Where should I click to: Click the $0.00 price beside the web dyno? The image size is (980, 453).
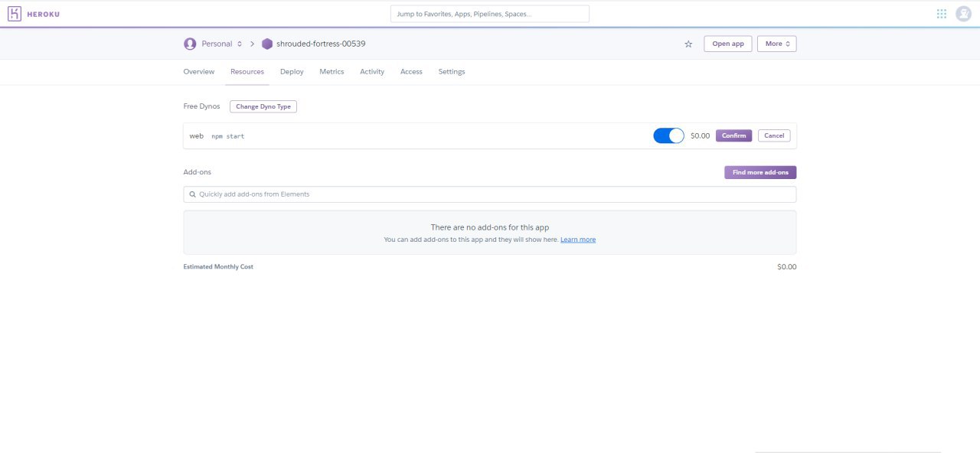[700, 135]
